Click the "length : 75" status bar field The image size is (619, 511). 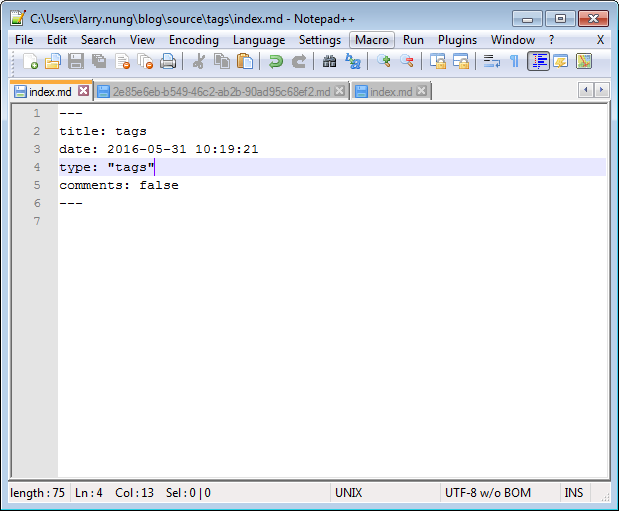pos(38,493)
